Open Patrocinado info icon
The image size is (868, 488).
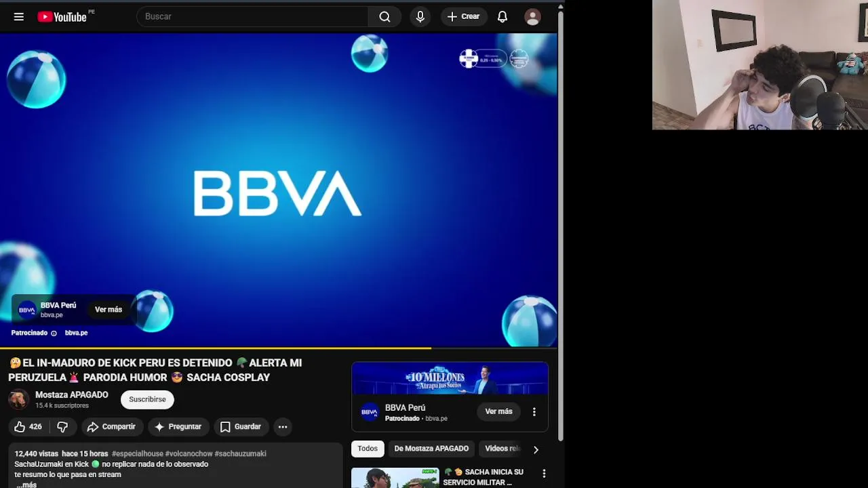tap(54, 333)
